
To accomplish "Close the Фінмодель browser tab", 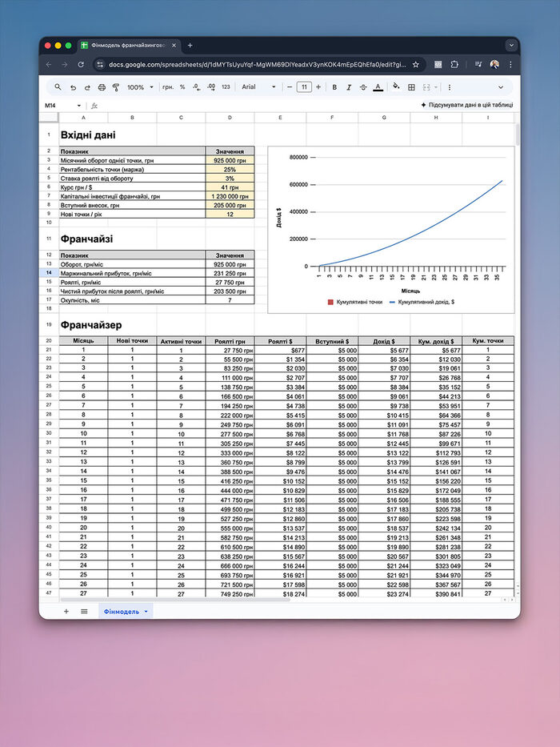I will 174,46.
